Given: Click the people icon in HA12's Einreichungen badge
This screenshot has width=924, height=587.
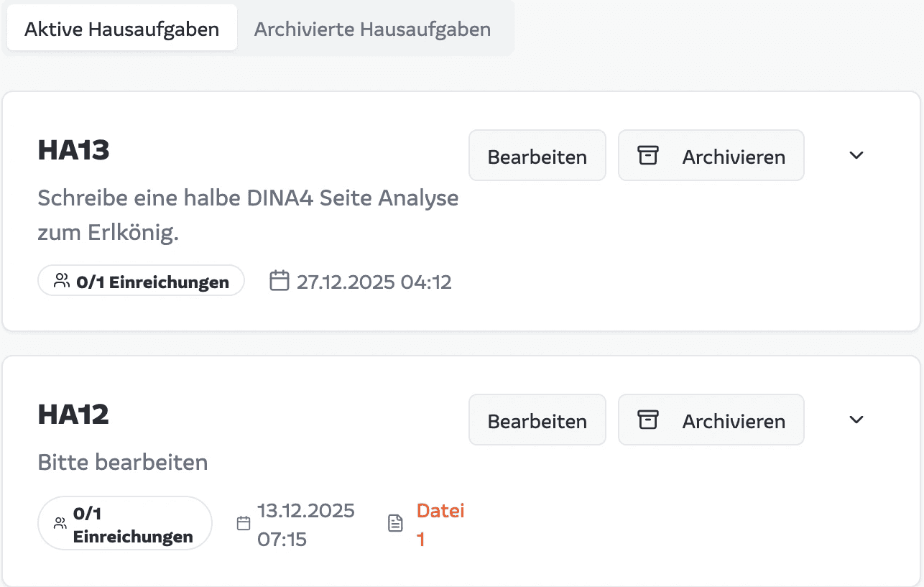Looking at the screenshot, I should [59, 522].
